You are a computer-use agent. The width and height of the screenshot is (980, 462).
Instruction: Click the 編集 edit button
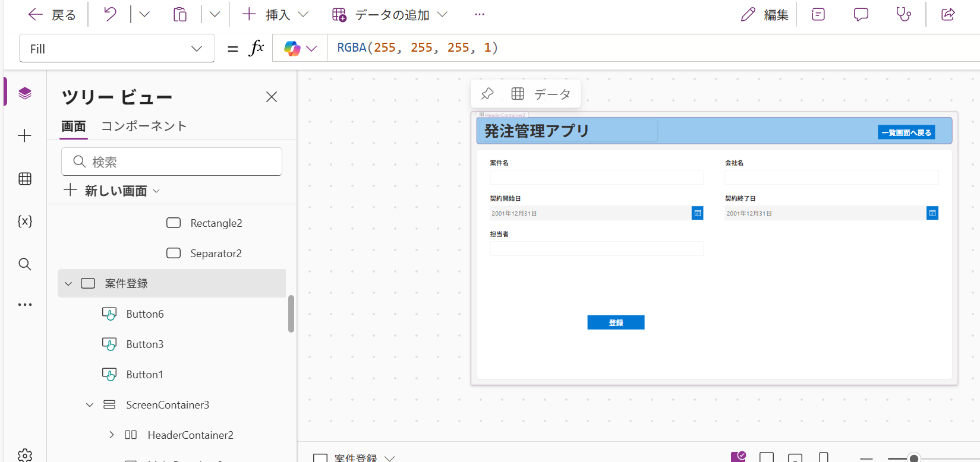point(765,15)
